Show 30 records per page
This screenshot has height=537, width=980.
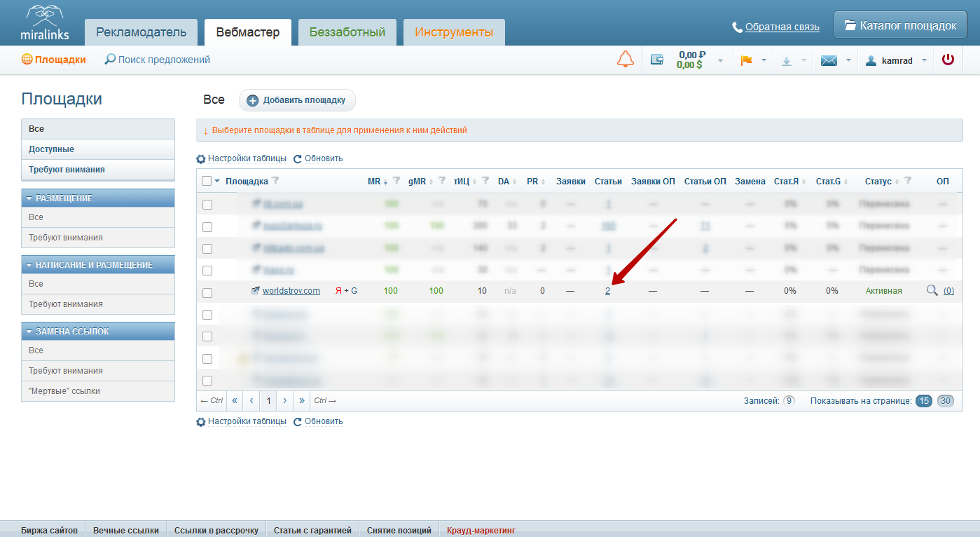(x=946, y=401)
